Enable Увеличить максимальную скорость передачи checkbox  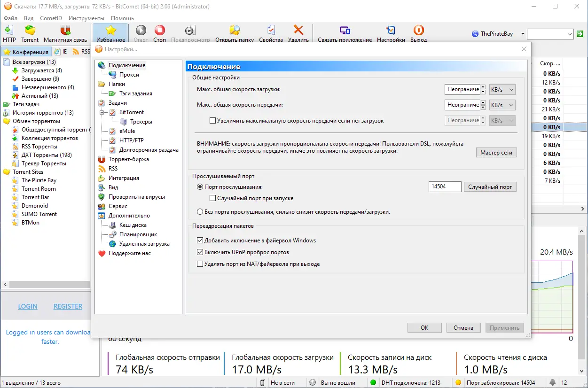pos(213,121)
